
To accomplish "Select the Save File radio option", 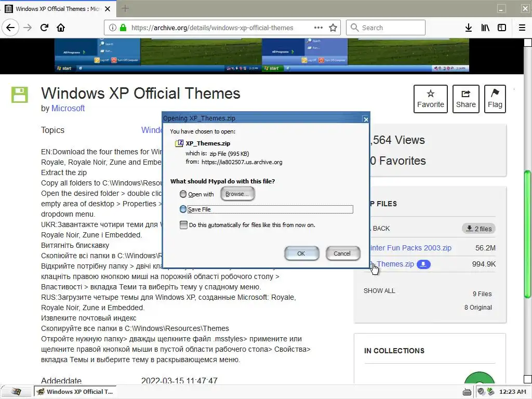I will pos(183,209).
